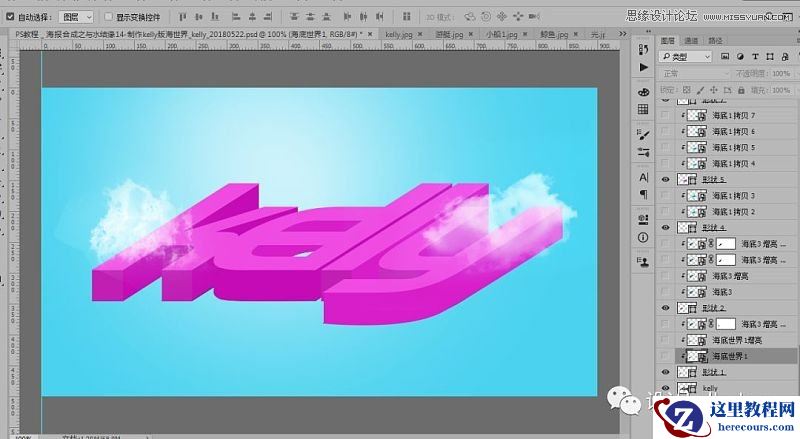Viewport: 800px width, 439px height.
Task: Open the 图层 auto-select target dropdown
Action: 76,17
